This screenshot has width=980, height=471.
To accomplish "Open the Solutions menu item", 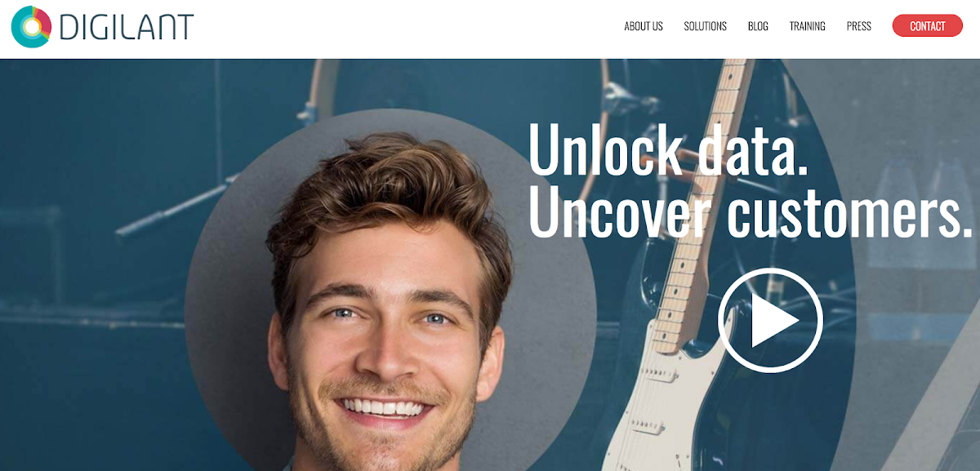I will pos(706,26).
